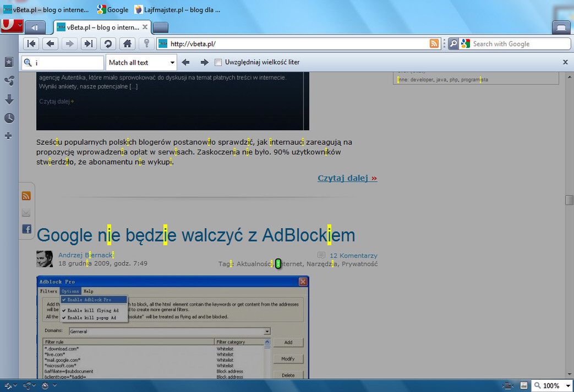Find previous match with left arrow

185,63
